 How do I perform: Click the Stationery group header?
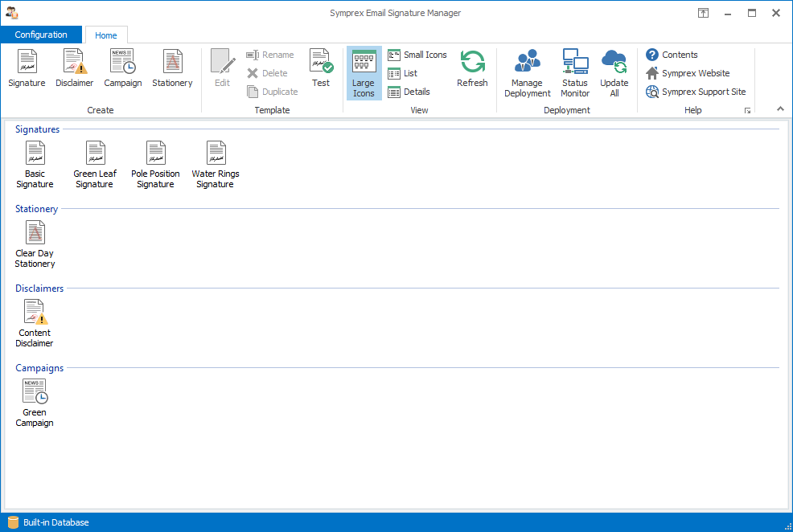point(36,209)
